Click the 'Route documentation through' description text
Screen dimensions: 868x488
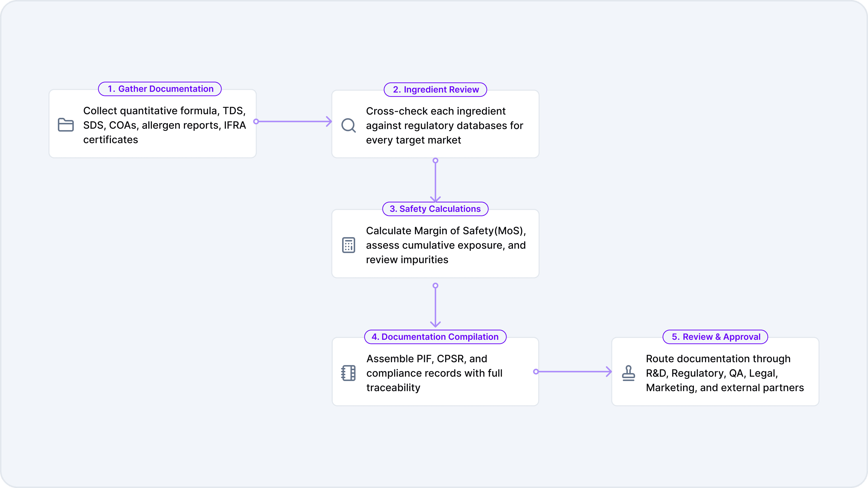click(725, 373)
